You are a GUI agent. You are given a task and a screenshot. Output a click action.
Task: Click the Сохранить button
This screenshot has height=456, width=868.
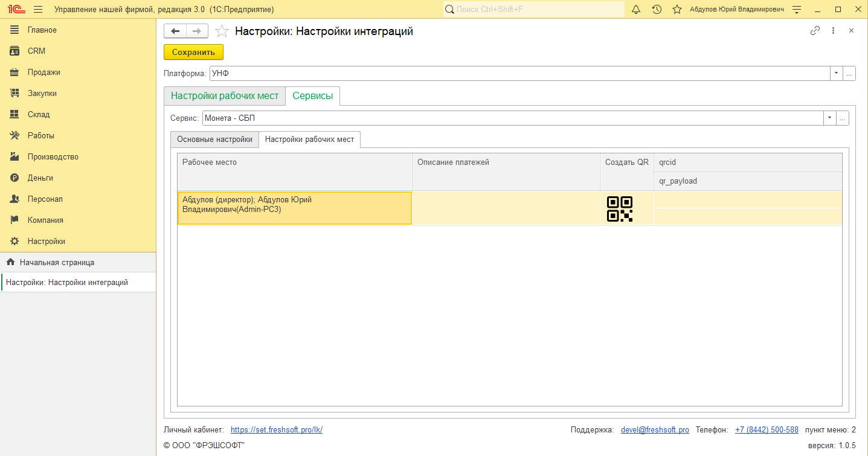click(193, 53)
